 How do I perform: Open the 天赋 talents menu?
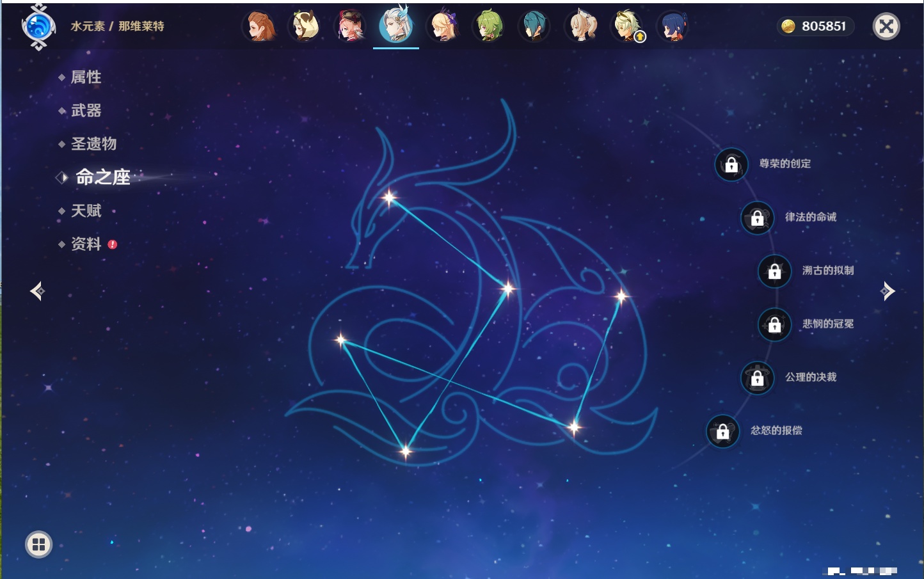pos(86,211)
